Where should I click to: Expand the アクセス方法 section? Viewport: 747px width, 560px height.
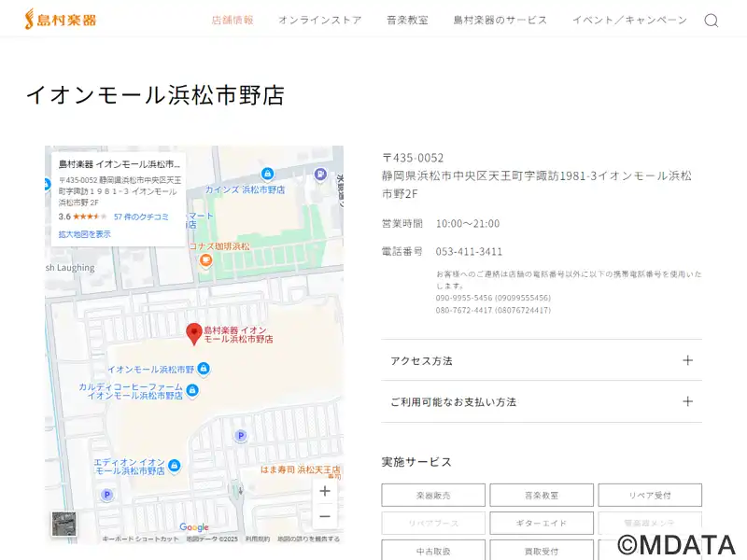click(542, 360)
